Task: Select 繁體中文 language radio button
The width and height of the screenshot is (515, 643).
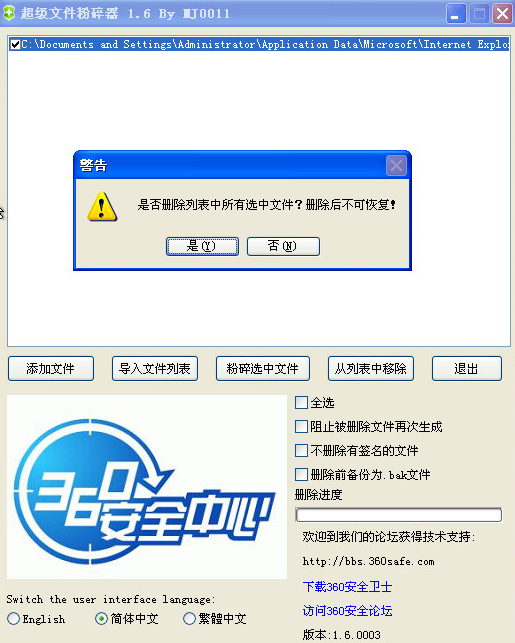Action: 189,618
